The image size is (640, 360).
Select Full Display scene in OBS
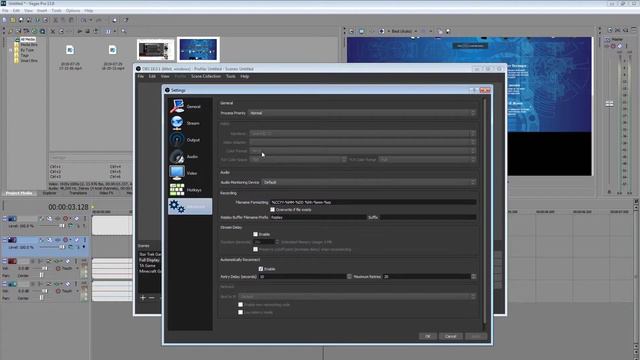(x=149, y=260)
